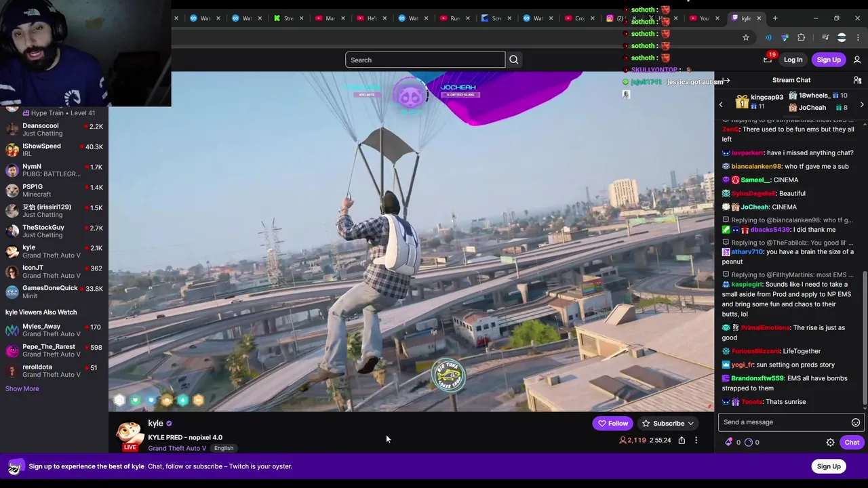Click the search magnifier button
The height and width of the screenshot is (488, 868).
tap(514, 60)
